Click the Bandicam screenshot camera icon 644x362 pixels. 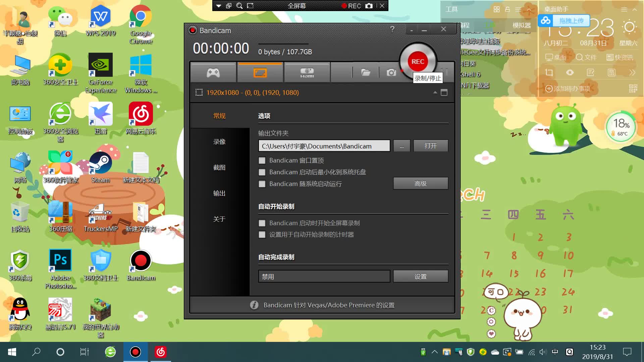(x=391, y=72)
